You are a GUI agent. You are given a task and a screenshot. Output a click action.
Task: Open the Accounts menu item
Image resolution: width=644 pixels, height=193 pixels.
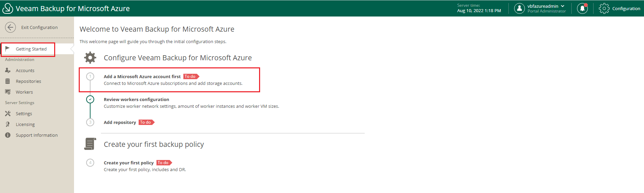[25, 70]
